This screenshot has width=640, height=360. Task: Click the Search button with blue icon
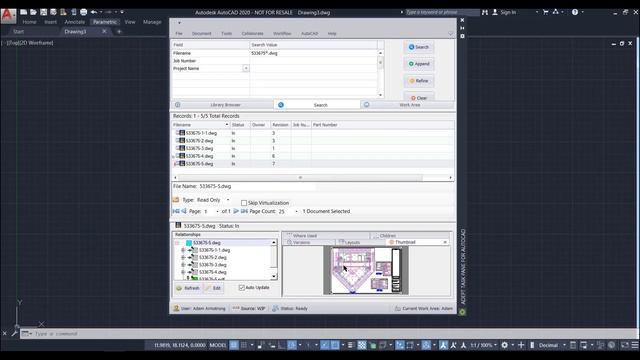point(419,47)
